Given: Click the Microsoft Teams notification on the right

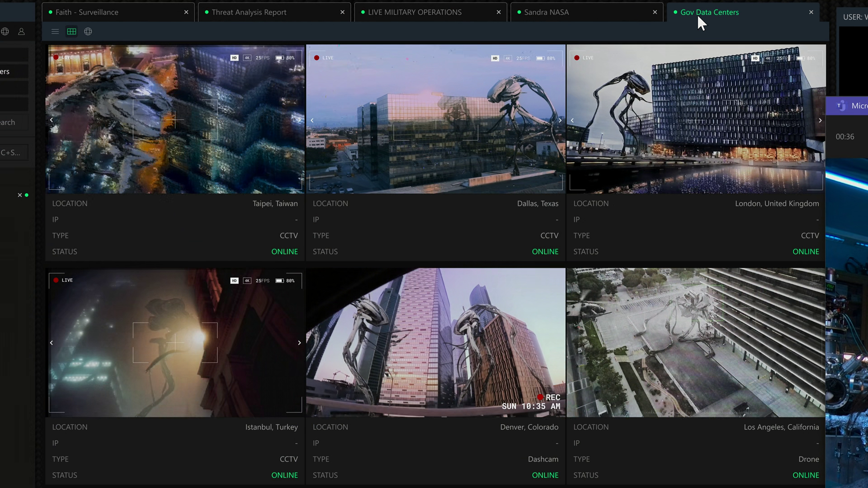Looking at the screenshot, I should pyautogui.click(x=847, y=106).
